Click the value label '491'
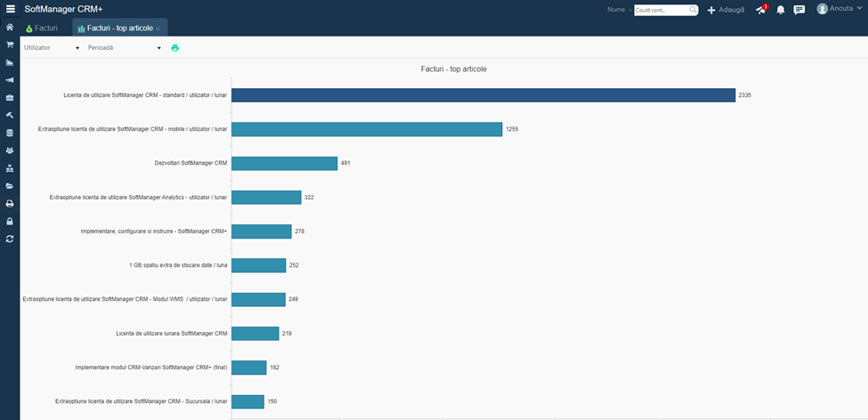Image resolution: width=868 pixels, height=420 pixels. tap(345, 163)
